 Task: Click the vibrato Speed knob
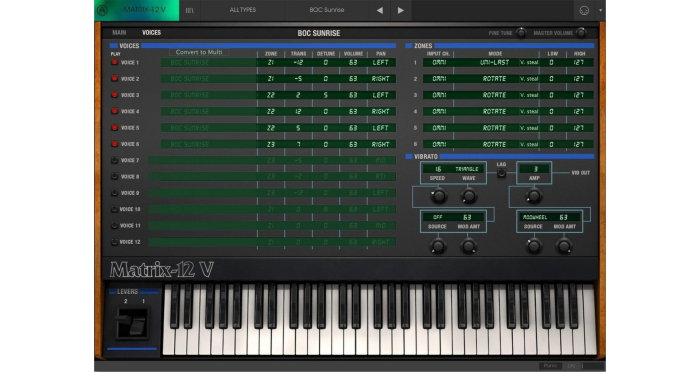coord(438,196)
